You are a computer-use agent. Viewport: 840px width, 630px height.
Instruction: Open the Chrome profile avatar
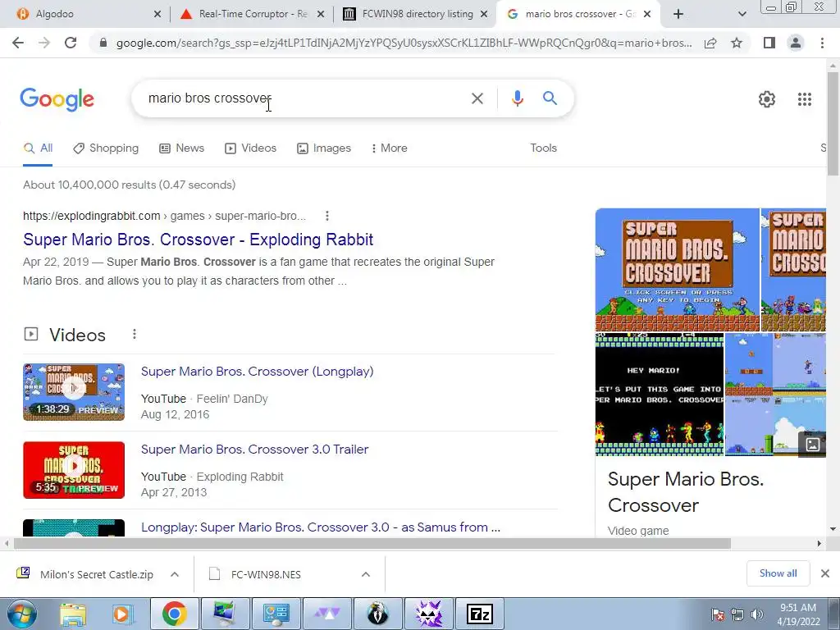(796, 43)
